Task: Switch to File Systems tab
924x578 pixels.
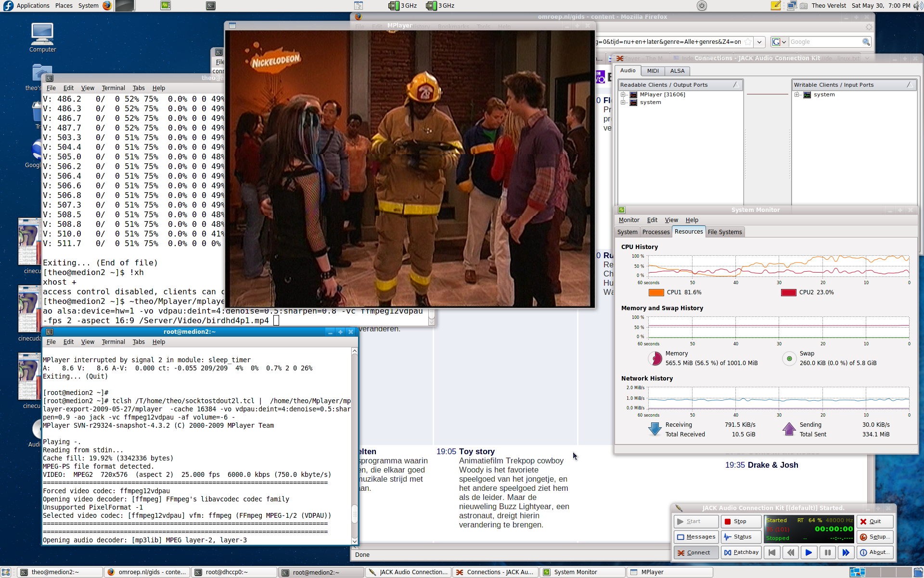Action: coord(725,232)
